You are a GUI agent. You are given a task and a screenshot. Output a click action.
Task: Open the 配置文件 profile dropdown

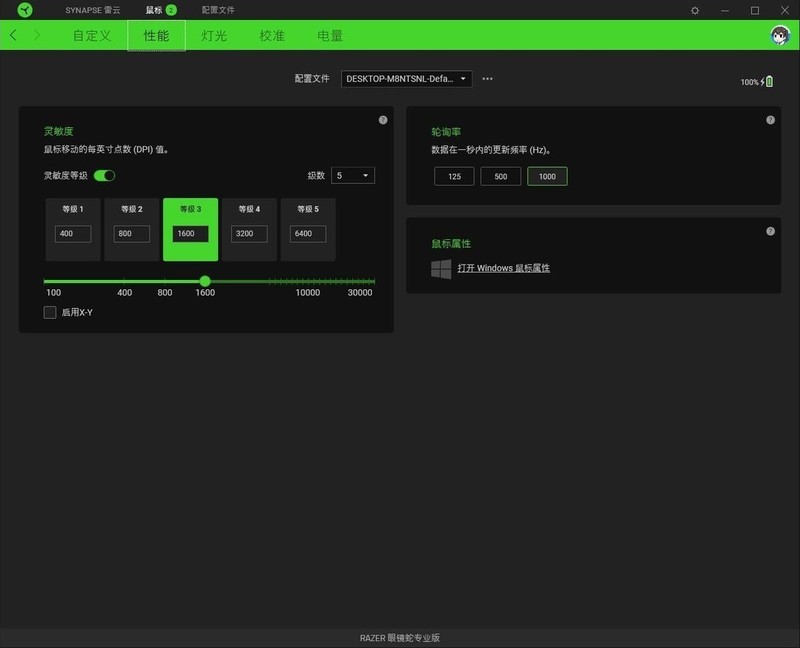tap(406, 78)
